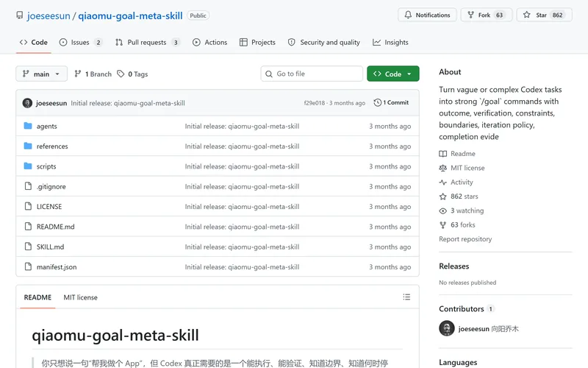
Task: View the 862 stars link
Action: [x=465, y=197]
